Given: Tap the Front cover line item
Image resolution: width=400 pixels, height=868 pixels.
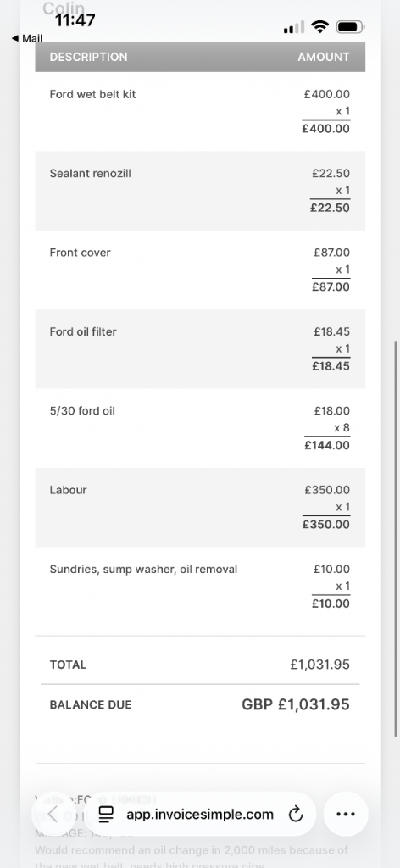Looking at the screenshot, I should 200,270.
